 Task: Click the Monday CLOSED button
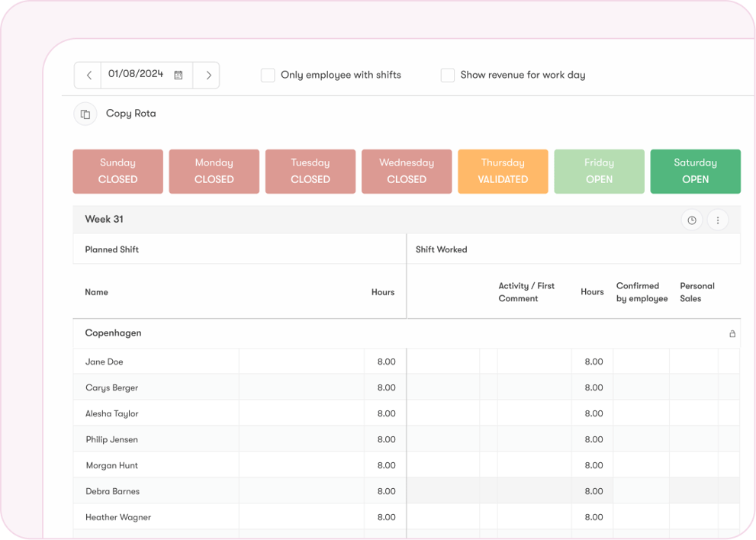tap(214, 171)
